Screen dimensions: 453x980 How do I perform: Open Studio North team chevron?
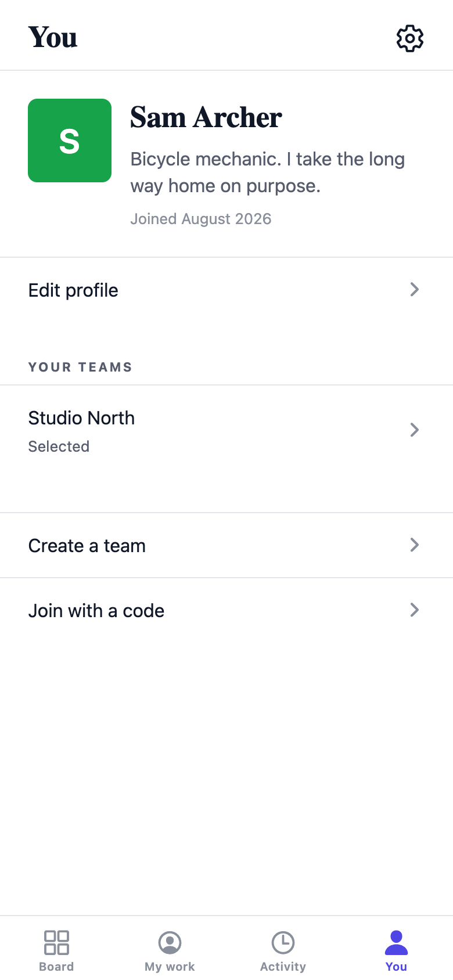[415, 430]
